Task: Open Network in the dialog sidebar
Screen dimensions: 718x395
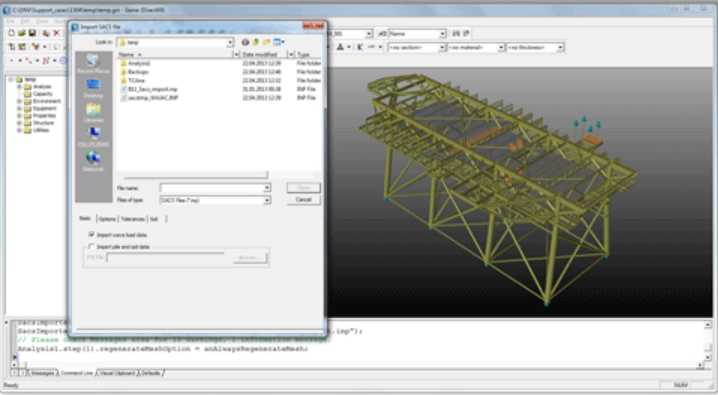Action: click(x=93, y=162)
